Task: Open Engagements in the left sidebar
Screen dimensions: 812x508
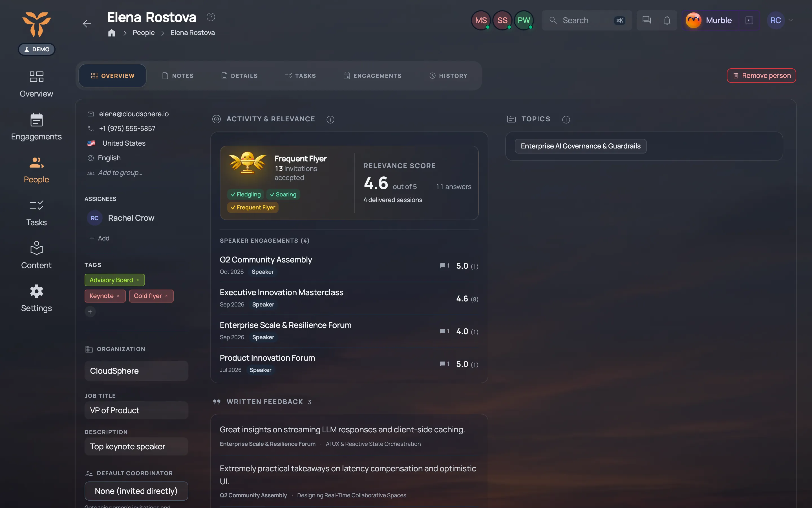Action: [36, 127]
